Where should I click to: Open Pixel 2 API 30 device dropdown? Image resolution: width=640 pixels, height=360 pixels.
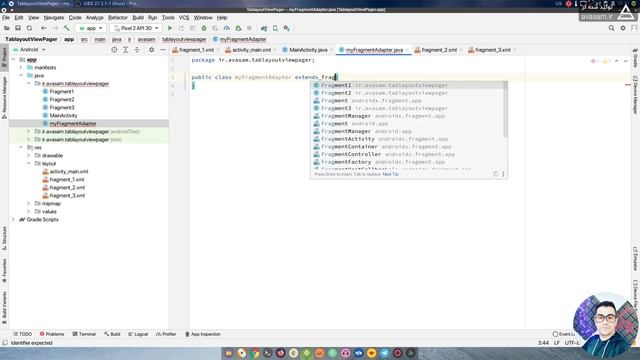point(136,28)
